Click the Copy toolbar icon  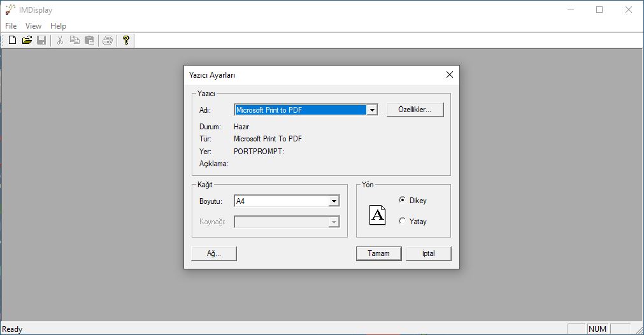click(x=75, y=40)
